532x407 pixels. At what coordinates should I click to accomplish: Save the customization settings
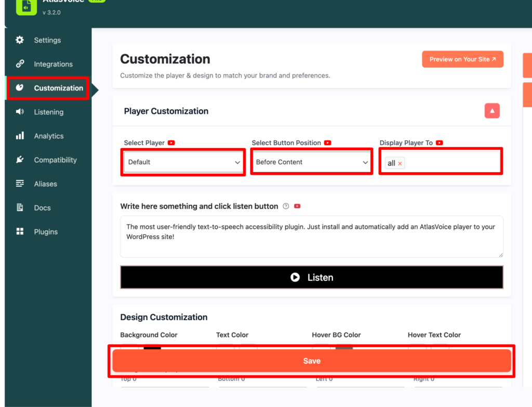point(312,361)
